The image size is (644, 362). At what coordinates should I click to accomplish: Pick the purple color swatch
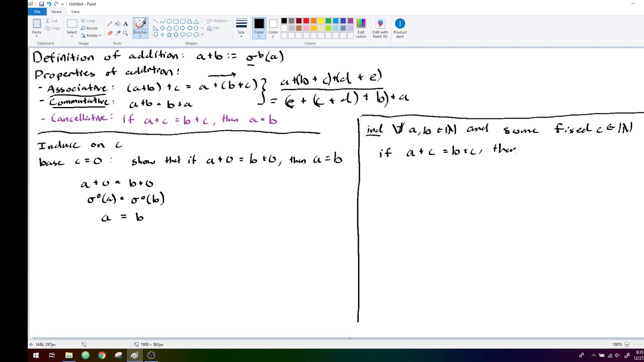pos(350,21)
